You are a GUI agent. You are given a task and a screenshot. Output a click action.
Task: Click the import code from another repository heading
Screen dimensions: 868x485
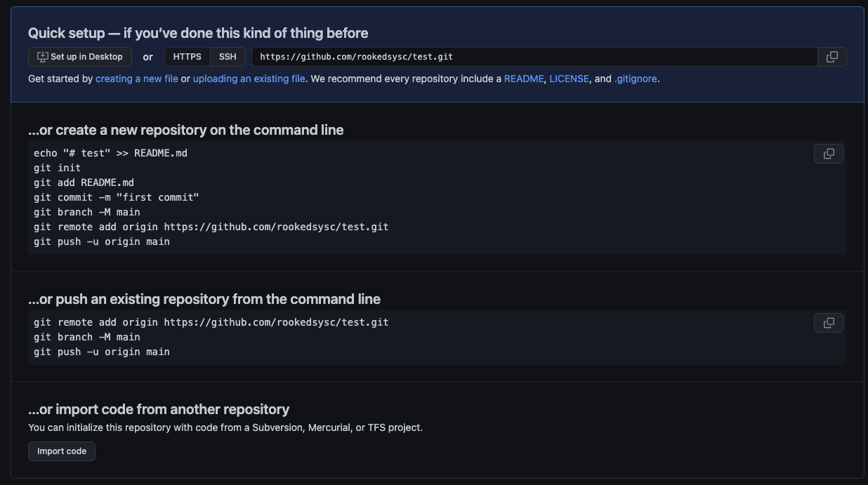click(158, 409)
